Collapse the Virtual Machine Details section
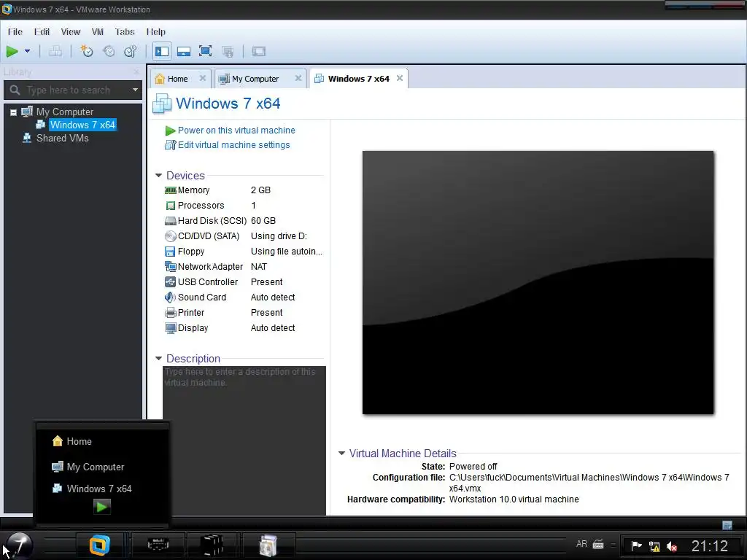This screenshot has height=560, width=747. tap(341, 453)
